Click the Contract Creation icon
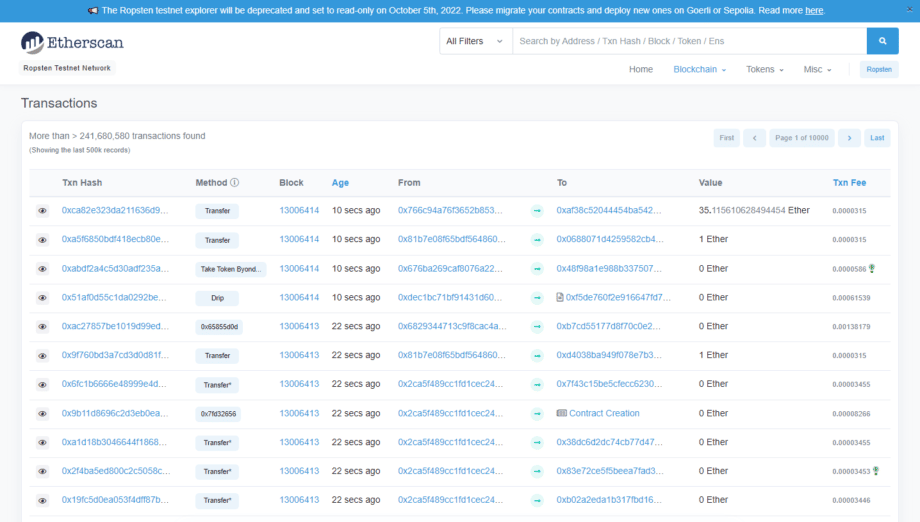Viewport: 920px width, 522px height. (562, 413)
